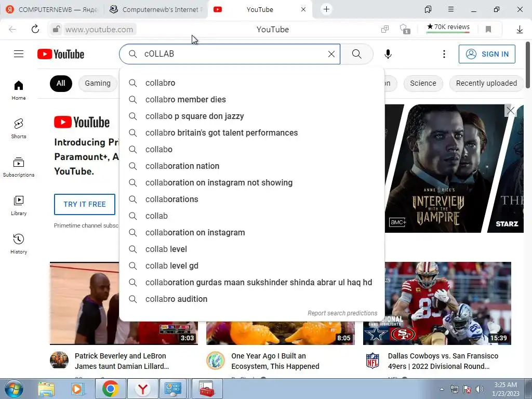
Task: Choose suggestion 'collabro audition'
Action: coord(252,299)
